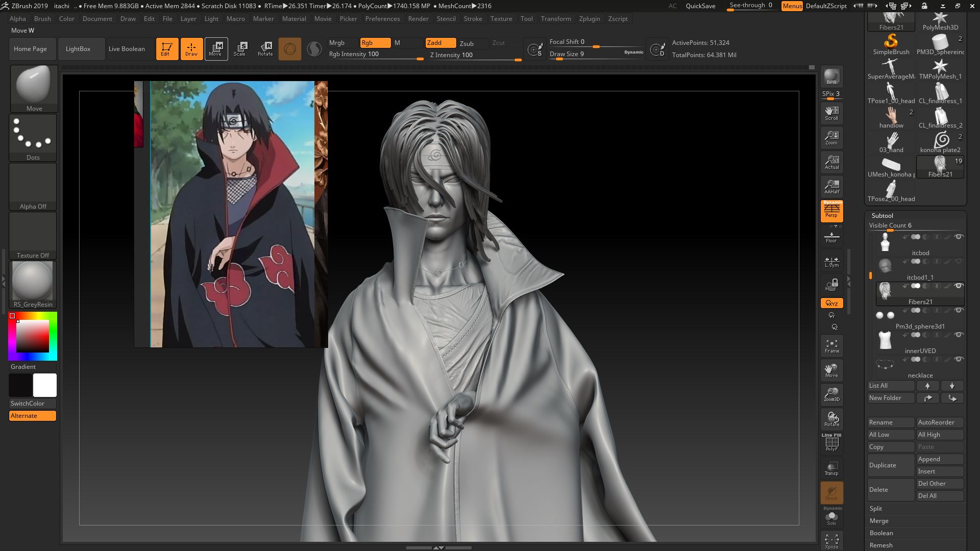Click the Xpose icon

tap(831, 541)
